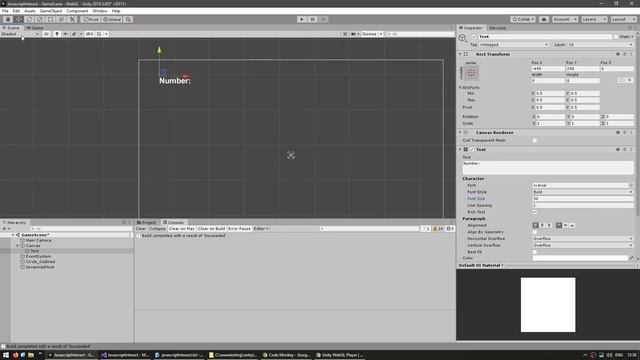The height and width of the screenshot is (360, 640).
Task: Open the Shaded draw mode dropdown
Action: [x=20, y=34]
